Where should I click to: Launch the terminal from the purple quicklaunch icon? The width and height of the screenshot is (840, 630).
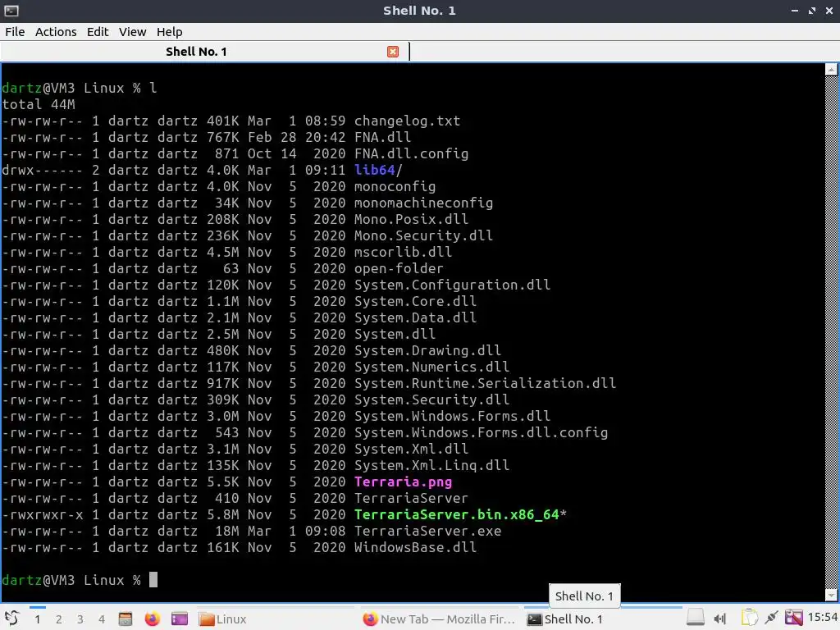coord(180,619)
